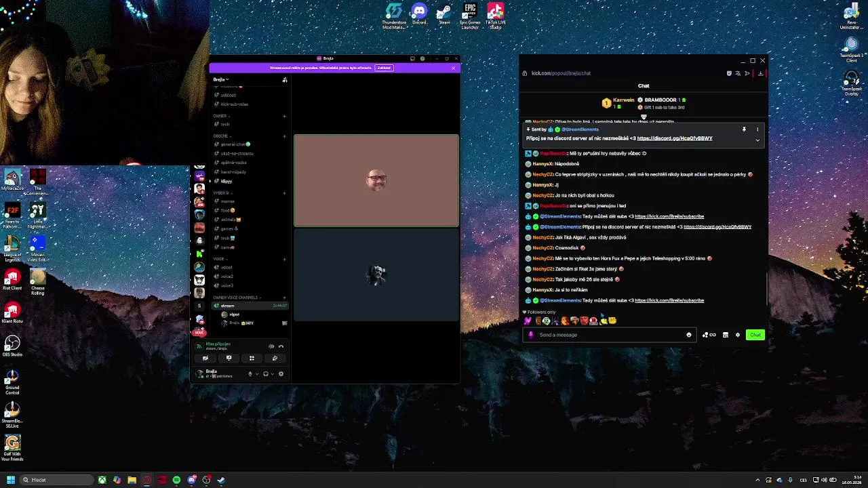
Task: Open Xbox app from the taskbar
Action: coord(102,480)
